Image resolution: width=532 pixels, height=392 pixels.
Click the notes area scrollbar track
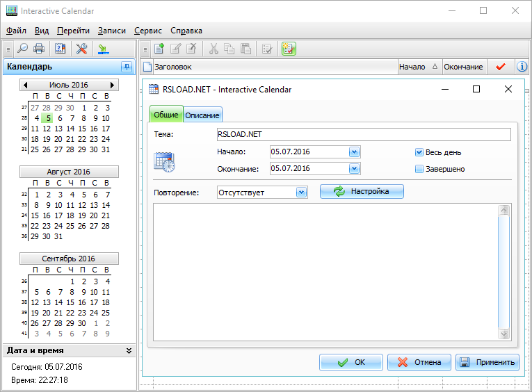pos(504,272)
